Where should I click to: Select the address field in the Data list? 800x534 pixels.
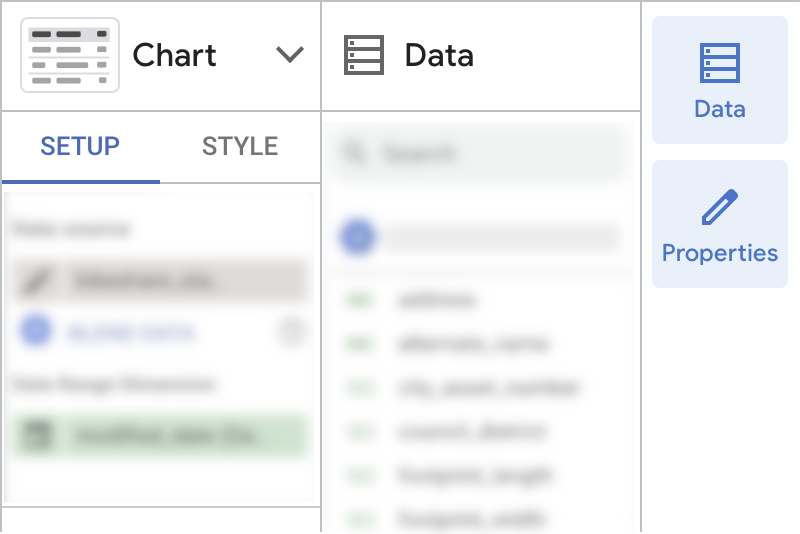tap(437, 299)
